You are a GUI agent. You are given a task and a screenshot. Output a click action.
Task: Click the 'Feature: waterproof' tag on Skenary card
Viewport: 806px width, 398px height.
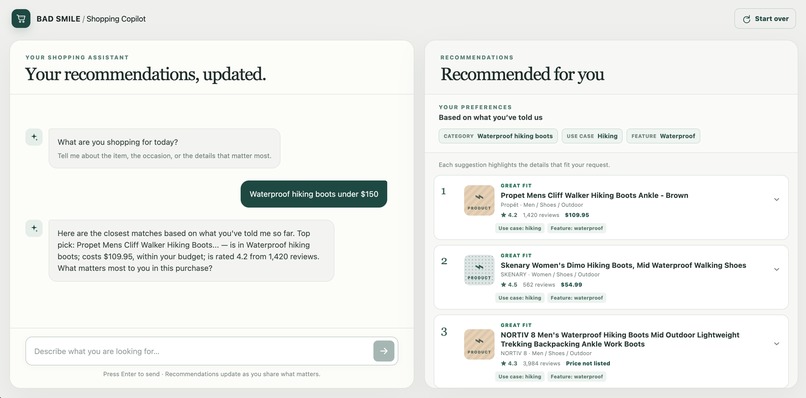(x=577, y=298)
